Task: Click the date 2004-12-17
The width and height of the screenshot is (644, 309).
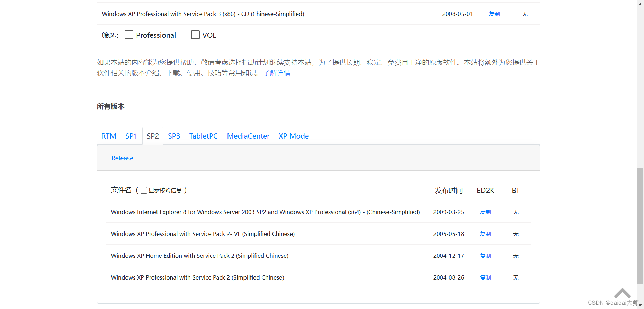Action: point(448,256)
